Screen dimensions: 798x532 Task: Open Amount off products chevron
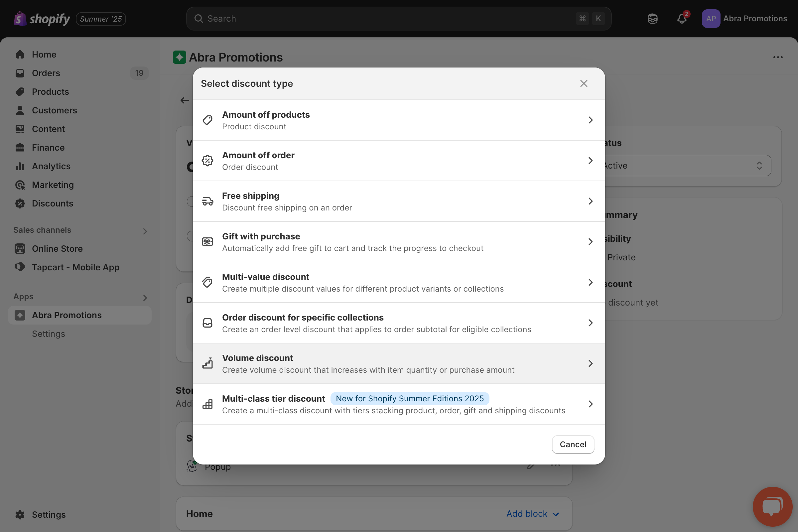pyautogui.click(x=591, y=120)
